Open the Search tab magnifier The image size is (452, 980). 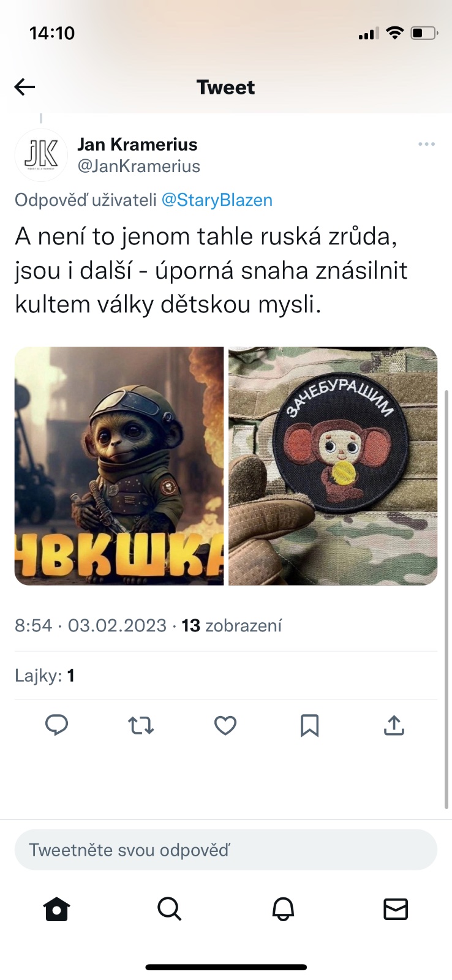point(170,909)
